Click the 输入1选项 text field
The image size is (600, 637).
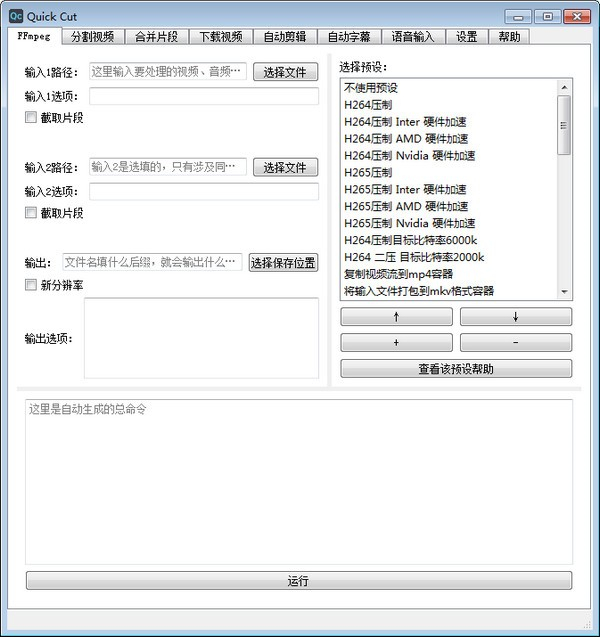tap(204, 97)
